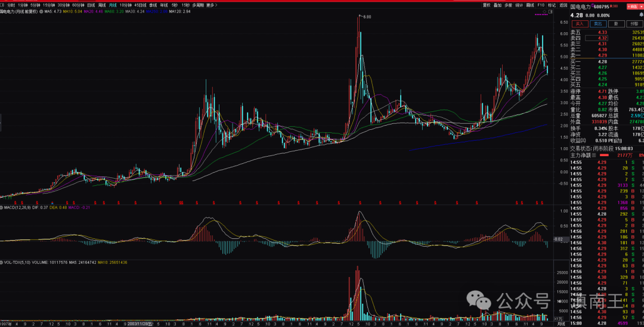The height and width of the screenshot is (327, 644).
Task: Switch to 日线 daily chart
Action: click(x=91, y=5)
